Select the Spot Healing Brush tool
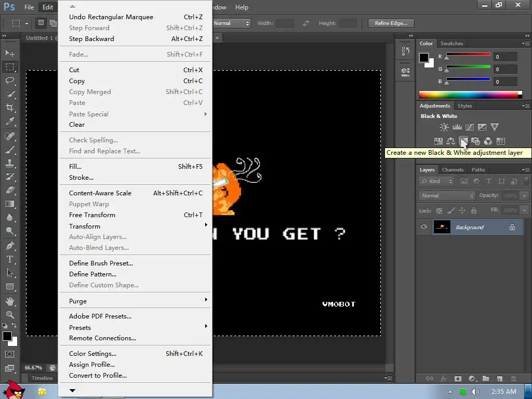The image size is (532, 399). (x=10, y=136)
